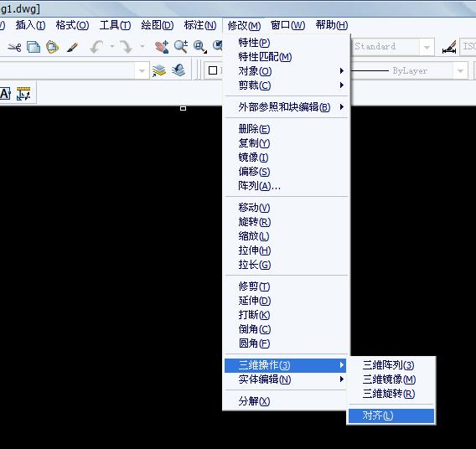Viewport: 476px width, 449px height.
Task: Click the highlighted 三维操作(3) entry
Action: coord(286,365)
